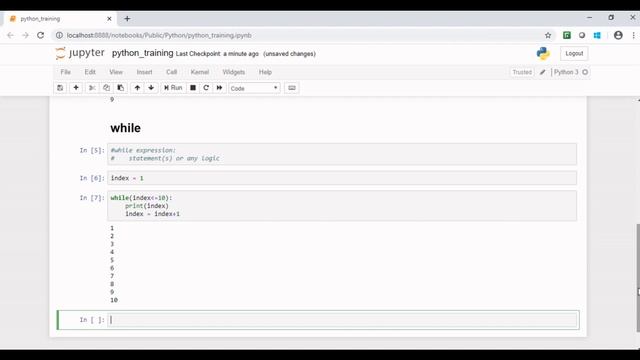This screenshot has height=360, width=640.
Task: Move selected cell up with the arrow
Action: click(x=137, y=88)
